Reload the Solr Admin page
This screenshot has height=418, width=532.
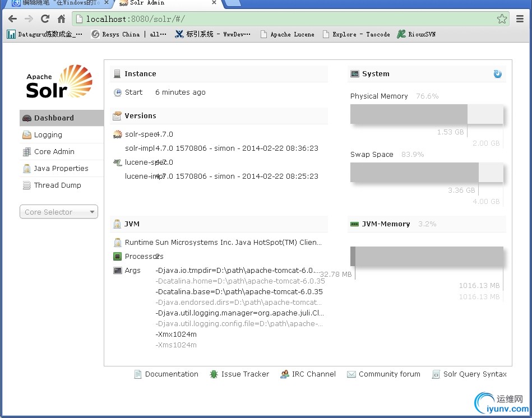point(45,18)
